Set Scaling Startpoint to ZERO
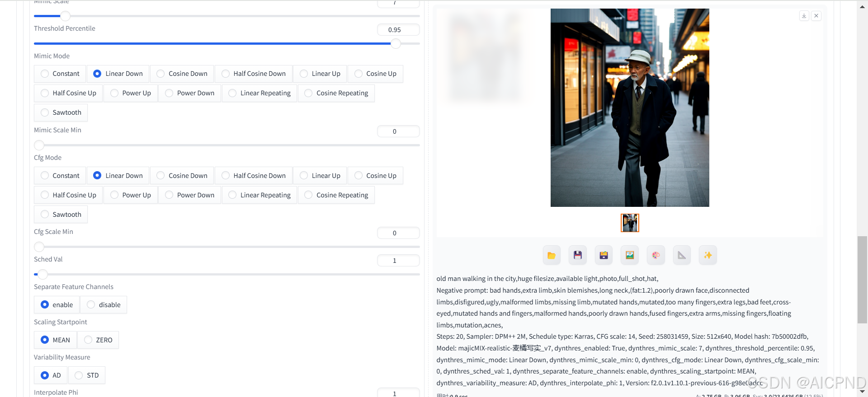This screenshot has height=397, width=868. (98, 340)
